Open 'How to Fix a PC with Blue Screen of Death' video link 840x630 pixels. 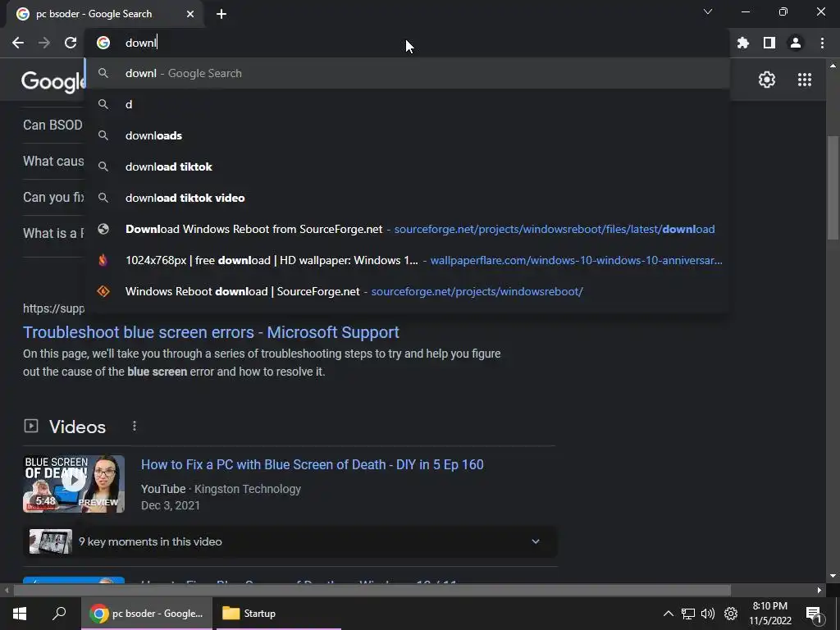[313, 464]
